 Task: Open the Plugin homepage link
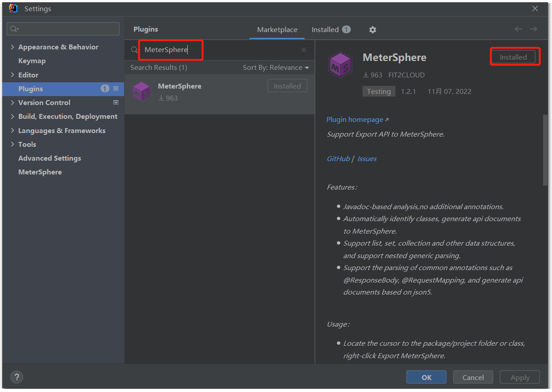pos(358,120)
